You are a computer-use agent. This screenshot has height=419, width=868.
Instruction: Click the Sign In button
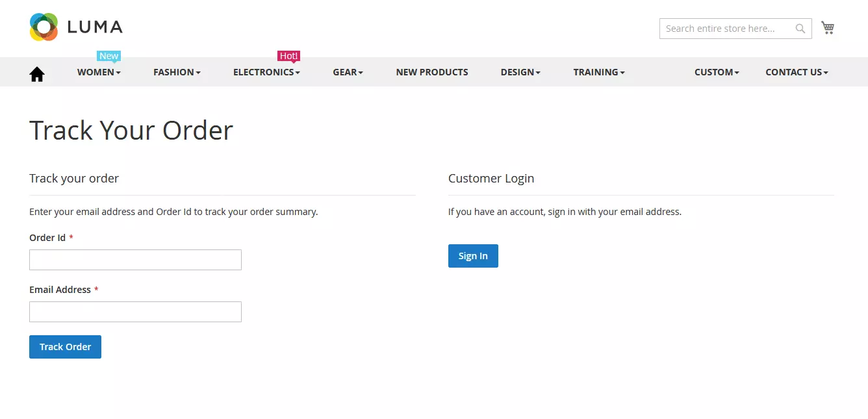pos(473,256)
